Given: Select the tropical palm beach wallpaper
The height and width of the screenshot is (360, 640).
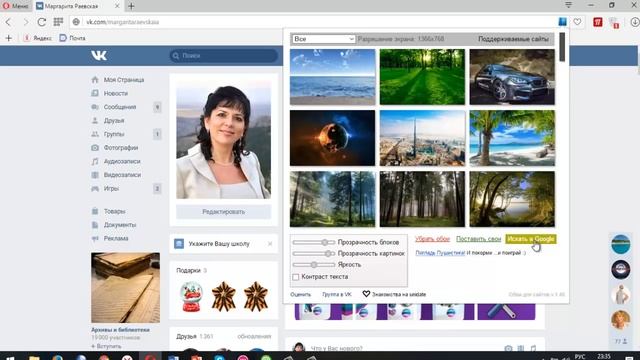Looking at the screenshot, I should pos(512,138).
